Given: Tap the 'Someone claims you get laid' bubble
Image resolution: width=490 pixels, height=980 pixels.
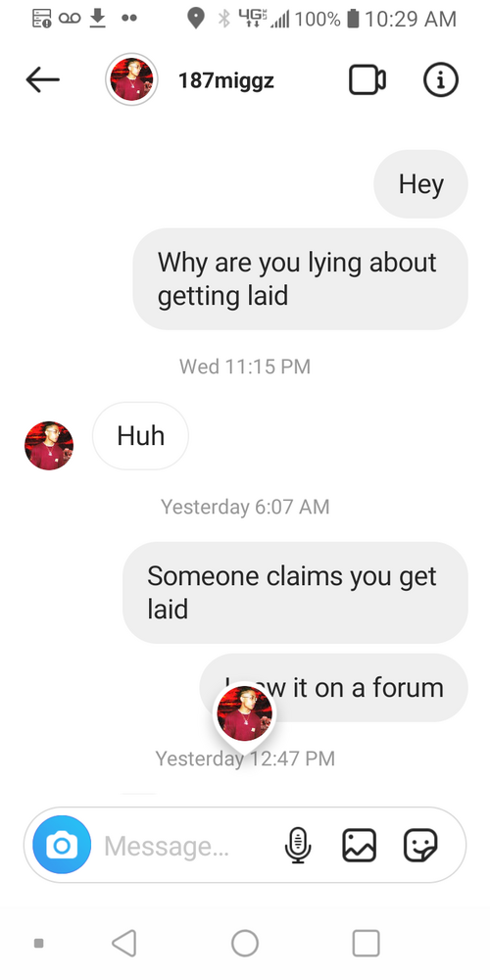Looking at the screenshot, I should (x=295, y=593).
